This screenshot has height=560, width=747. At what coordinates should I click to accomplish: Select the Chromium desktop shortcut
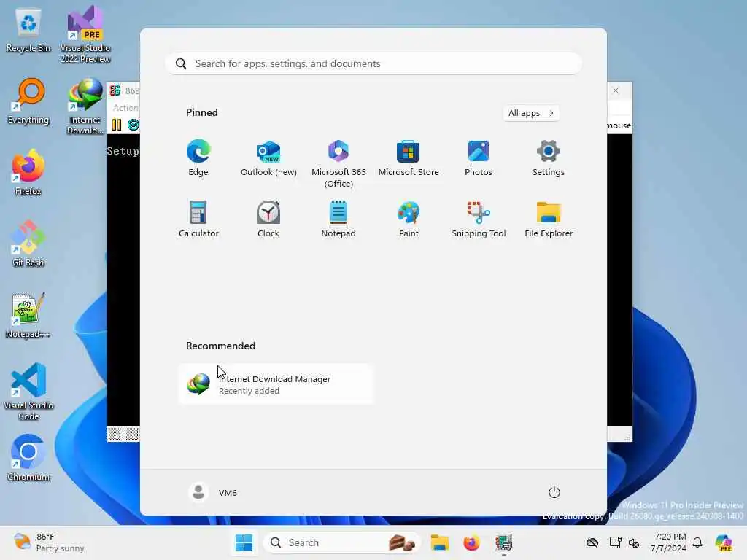pos(28,458)
